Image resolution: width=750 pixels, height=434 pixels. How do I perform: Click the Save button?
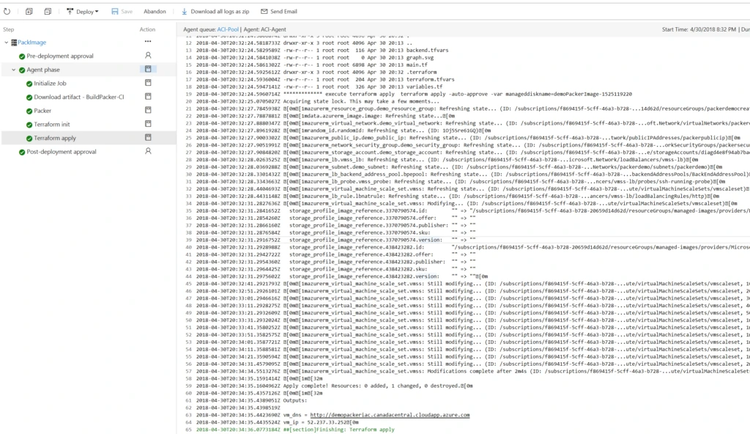pos(121,11)
